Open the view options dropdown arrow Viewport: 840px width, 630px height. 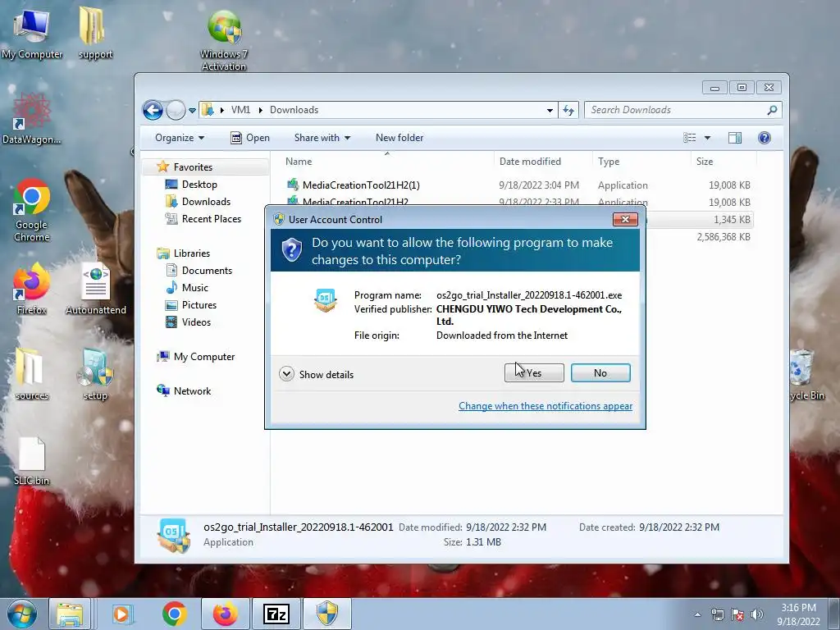pyautogui.click(x=707, y=138)
